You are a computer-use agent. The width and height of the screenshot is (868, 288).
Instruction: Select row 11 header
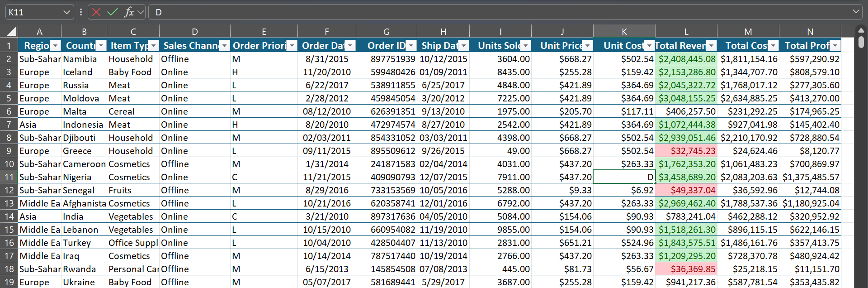[9, 177]
